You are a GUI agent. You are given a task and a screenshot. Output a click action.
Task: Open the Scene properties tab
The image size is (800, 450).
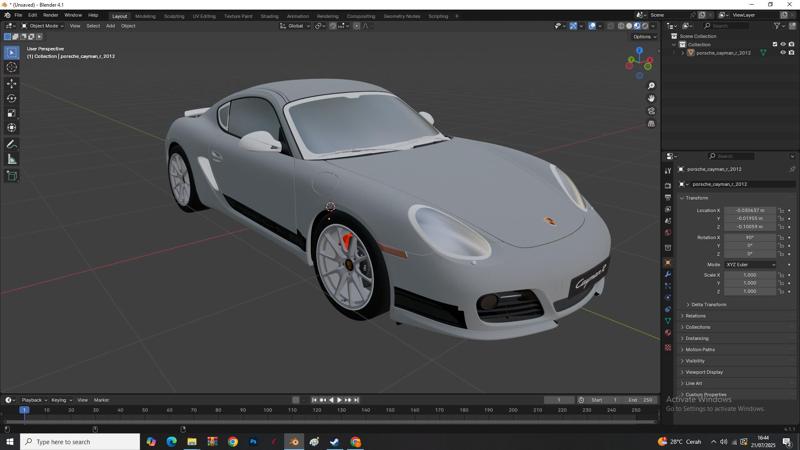(668, 221)
